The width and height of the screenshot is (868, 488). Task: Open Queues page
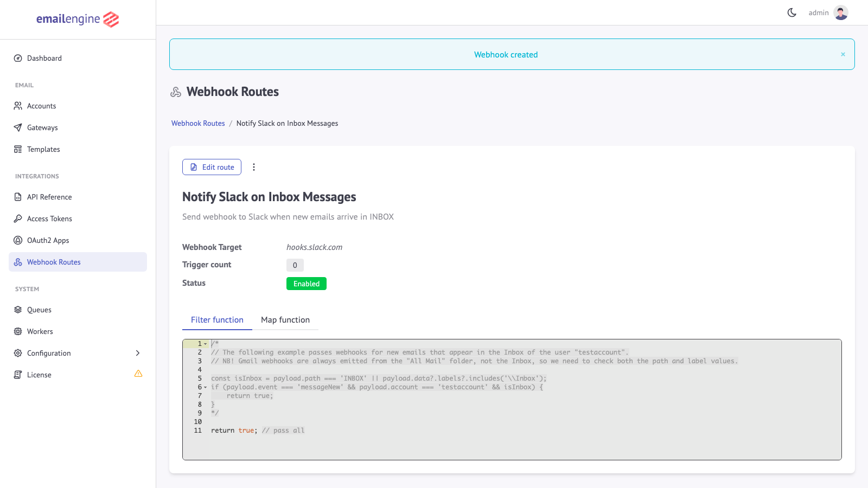coord(78,310)
